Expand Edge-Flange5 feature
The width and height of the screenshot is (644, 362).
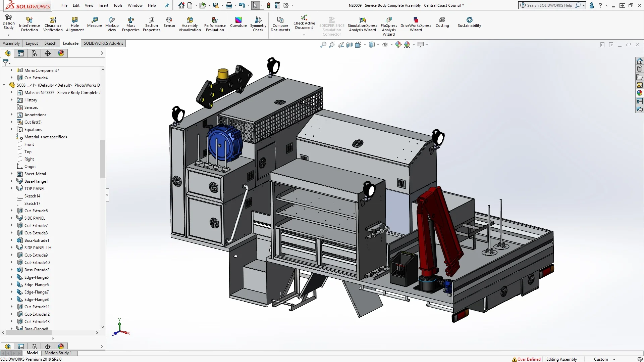click(11, 277)
